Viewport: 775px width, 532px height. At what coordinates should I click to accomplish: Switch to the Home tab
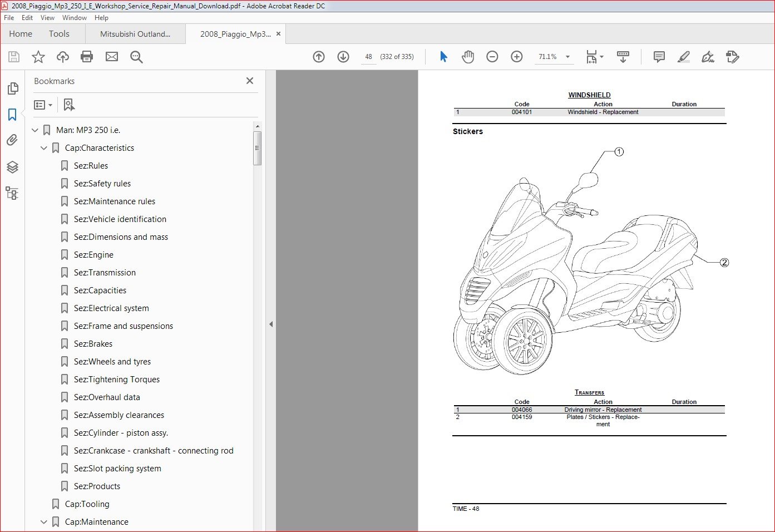(21, 34)
